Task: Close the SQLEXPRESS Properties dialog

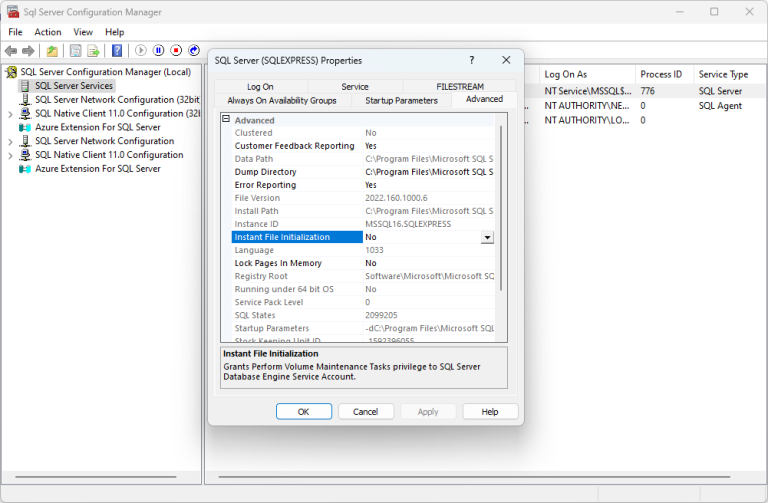Action: coord(506,60)
